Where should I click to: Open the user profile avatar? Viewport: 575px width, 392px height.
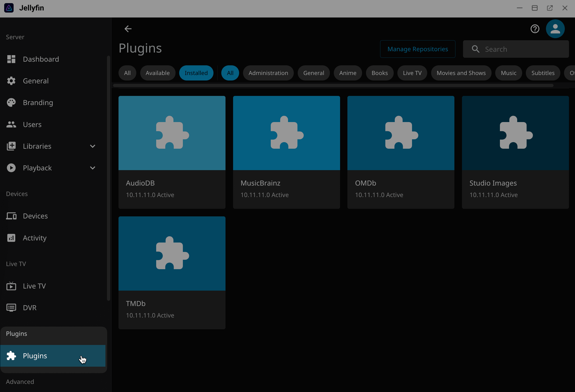(555, 29)
